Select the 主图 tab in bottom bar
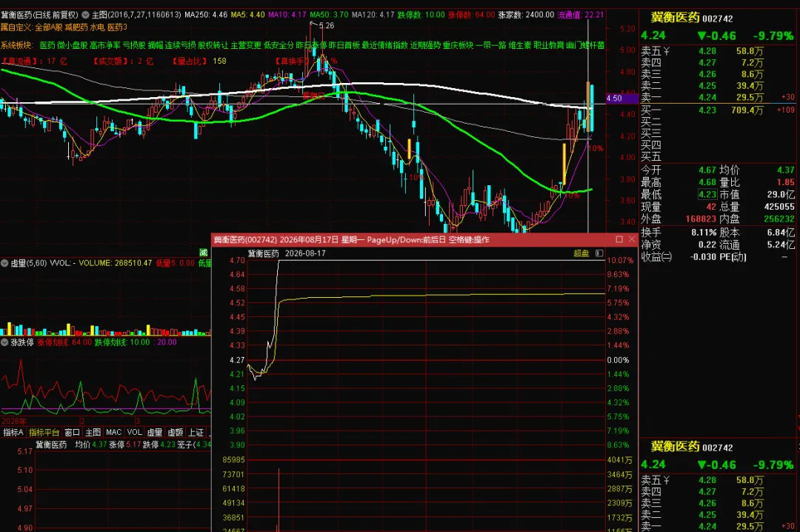The image size is (800, 532). pos(93,433)
